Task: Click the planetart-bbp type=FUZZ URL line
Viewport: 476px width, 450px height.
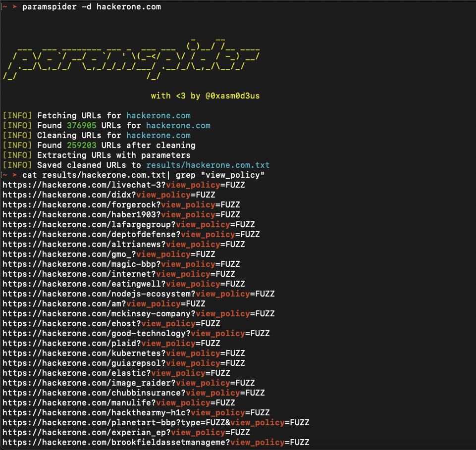Action: point(156,423)
